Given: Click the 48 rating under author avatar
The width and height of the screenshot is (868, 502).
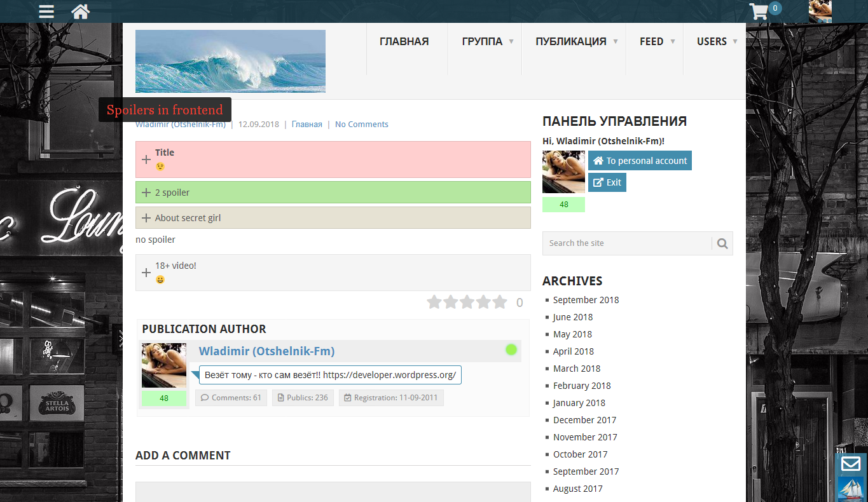Looking at the screenshot, I should pos(164,398).
